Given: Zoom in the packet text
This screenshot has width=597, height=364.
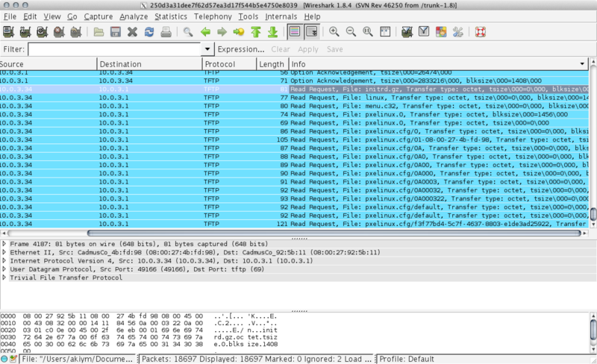Looking at the screenshot, I should click(334, 32).
